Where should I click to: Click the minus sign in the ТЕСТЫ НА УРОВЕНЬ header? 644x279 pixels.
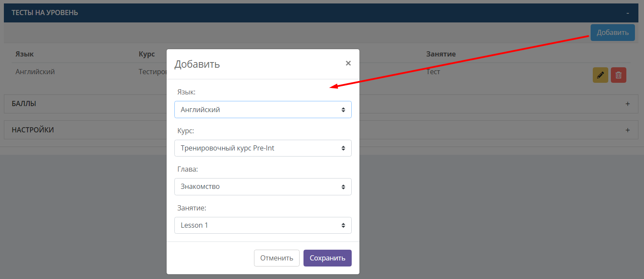coord(628,13)
